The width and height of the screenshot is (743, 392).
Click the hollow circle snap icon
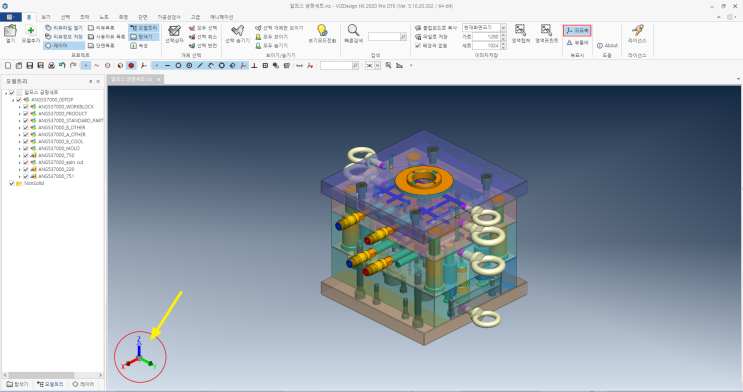pyautogui.click(x=178, y=65)
